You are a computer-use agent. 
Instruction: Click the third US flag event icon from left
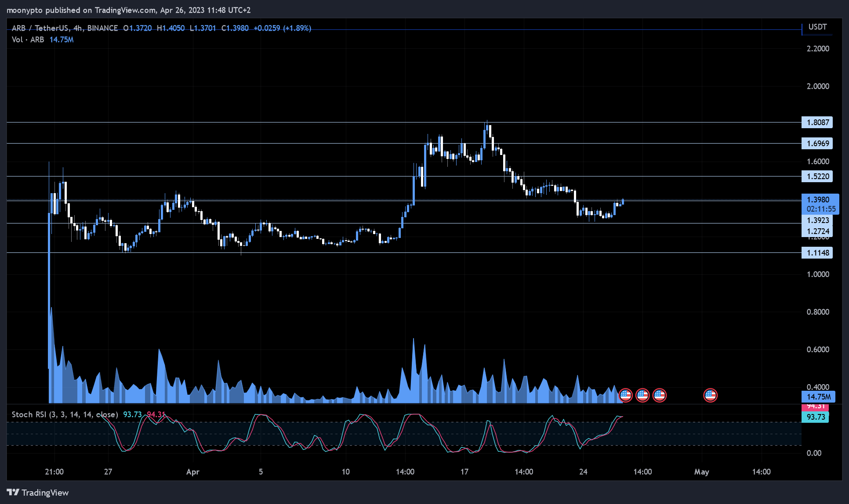(659, 395)
